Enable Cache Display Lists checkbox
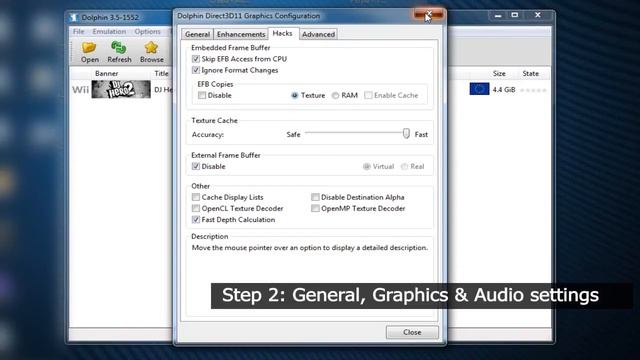This screenshot has width=640, height=360. [196, 197]
